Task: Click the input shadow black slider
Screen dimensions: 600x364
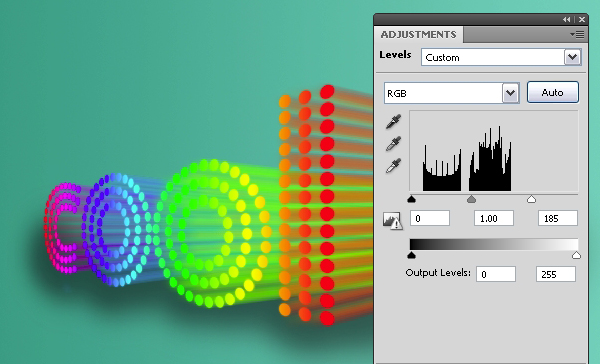Action: [x=412, y=199]
